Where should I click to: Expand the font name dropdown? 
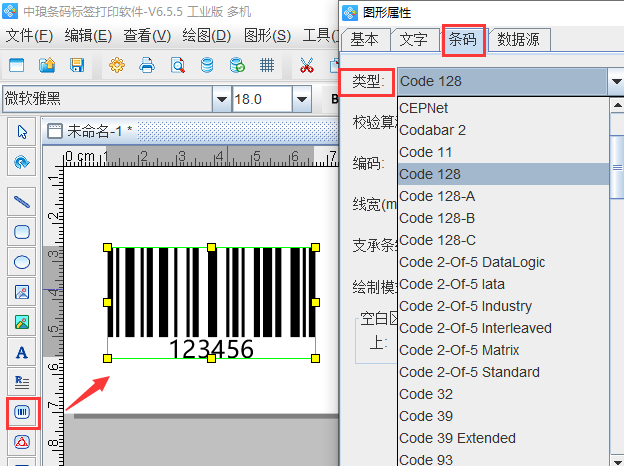[220, 100]
